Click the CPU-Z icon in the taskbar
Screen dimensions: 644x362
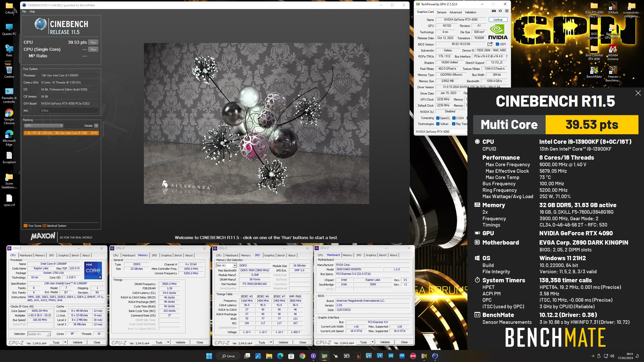[313, 356]
